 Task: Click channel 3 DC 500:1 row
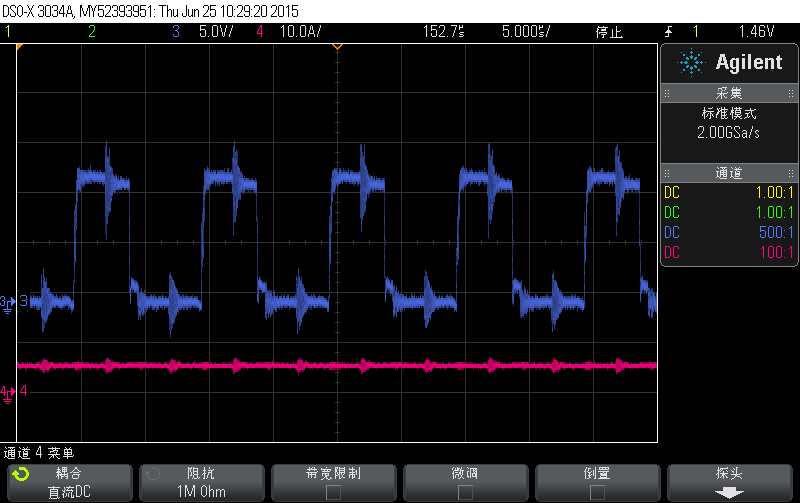(729, 233)
